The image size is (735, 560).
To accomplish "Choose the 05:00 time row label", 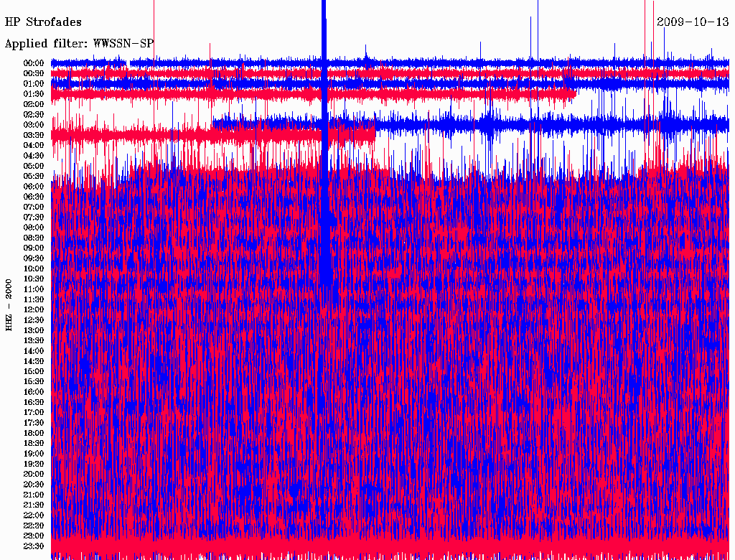I will pos(34,166).
